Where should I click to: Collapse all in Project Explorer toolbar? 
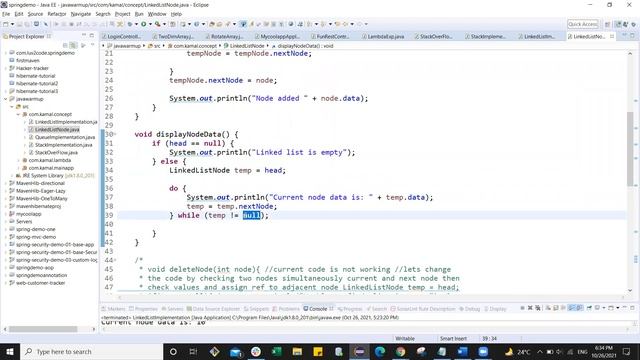tap(65, 45)
